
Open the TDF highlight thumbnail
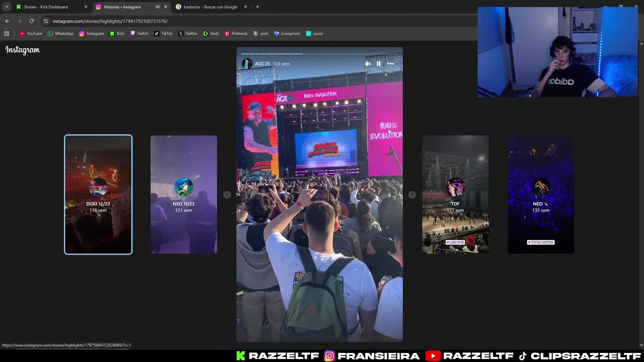tap(455, 195)
